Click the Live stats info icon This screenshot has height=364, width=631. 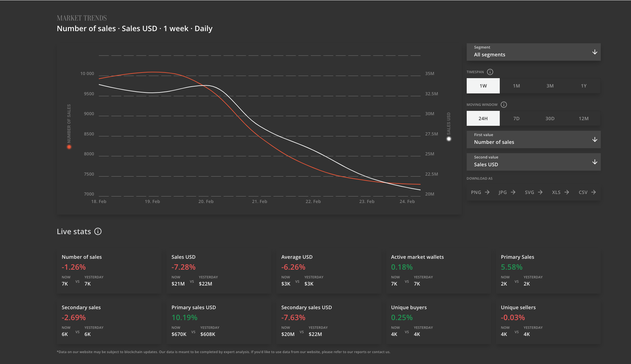coord(98,231)
